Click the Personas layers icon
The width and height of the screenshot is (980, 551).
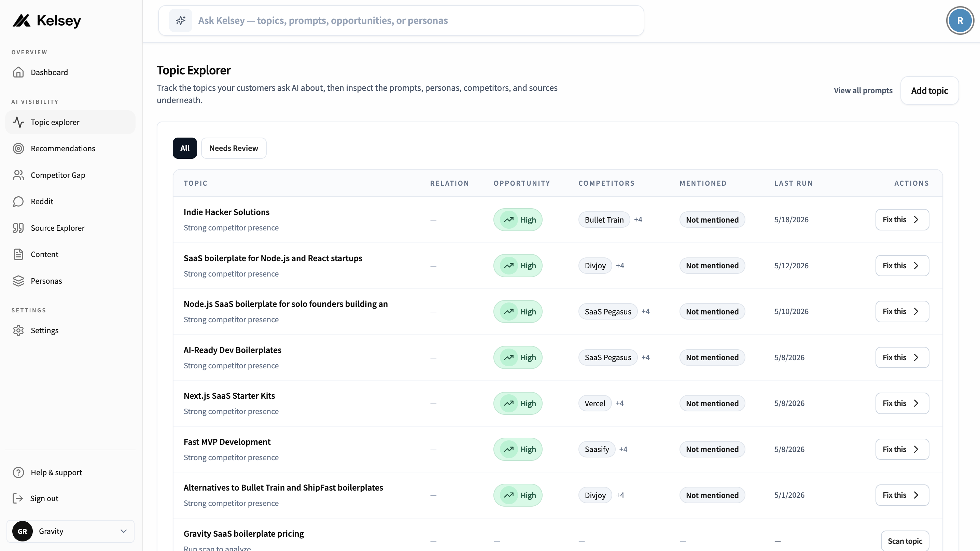(x=18, y=281)
